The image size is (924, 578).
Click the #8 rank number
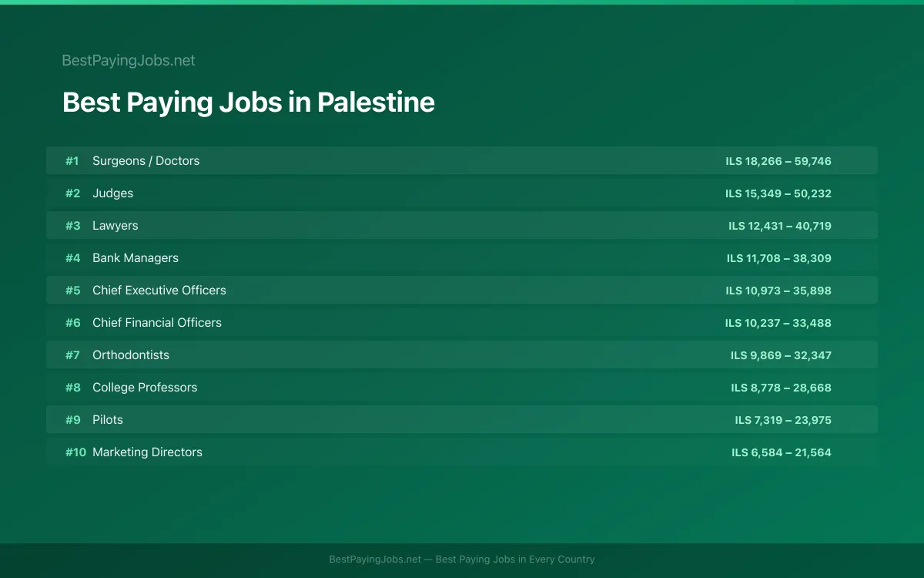[x=72, y=388]
